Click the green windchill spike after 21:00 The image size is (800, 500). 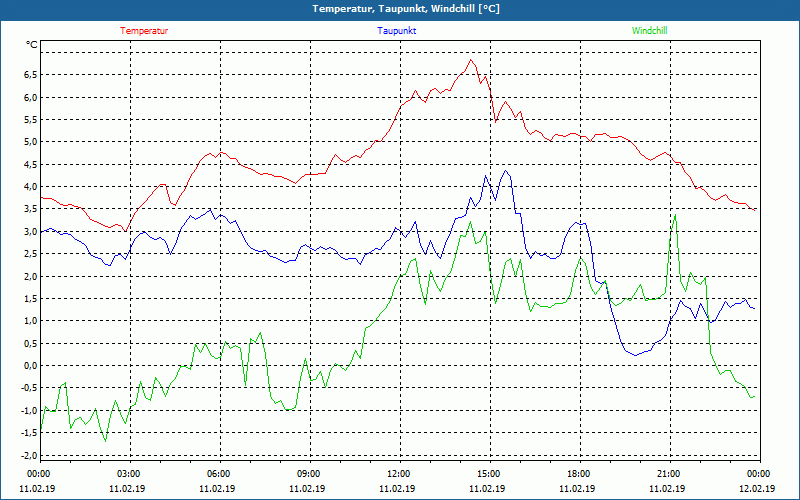tap(676, 215)
